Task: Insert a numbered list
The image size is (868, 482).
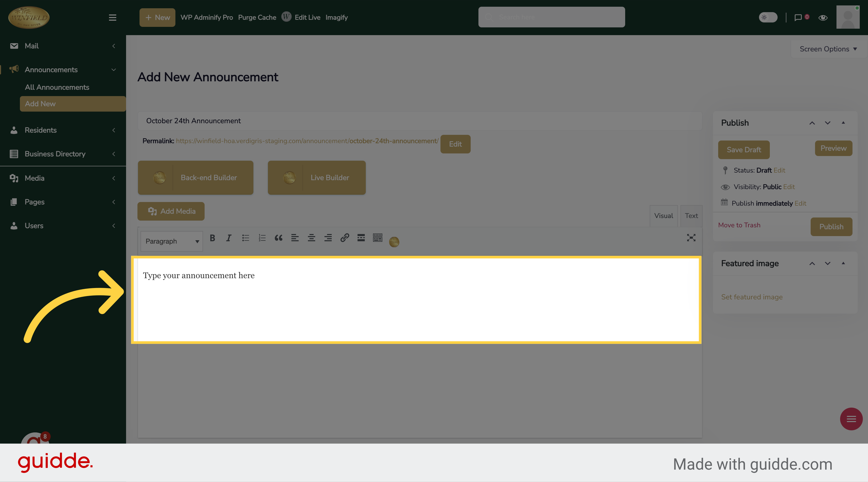Action: pyautogui.click(x=262, y=238)
